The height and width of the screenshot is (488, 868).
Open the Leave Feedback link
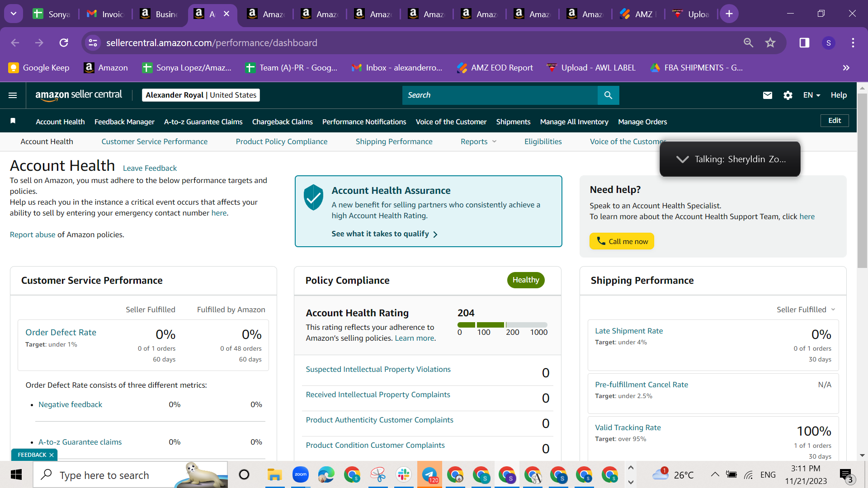[150, 168]
